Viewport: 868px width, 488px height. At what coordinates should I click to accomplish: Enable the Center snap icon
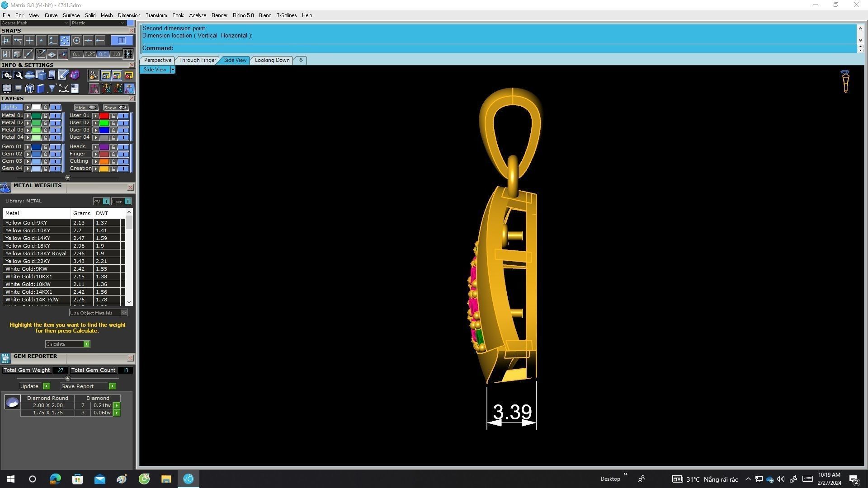(x=77, y=41)
